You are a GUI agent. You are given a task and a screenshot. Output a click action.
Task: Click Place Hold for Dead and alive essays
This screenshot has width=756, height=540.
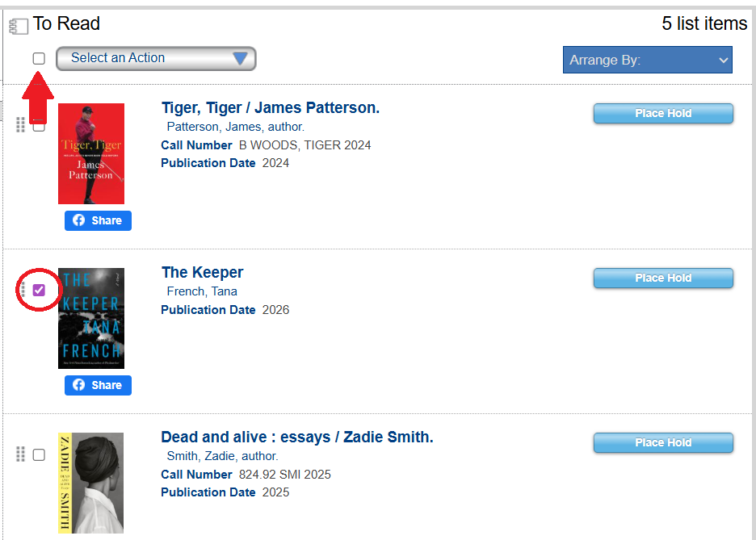662,442
